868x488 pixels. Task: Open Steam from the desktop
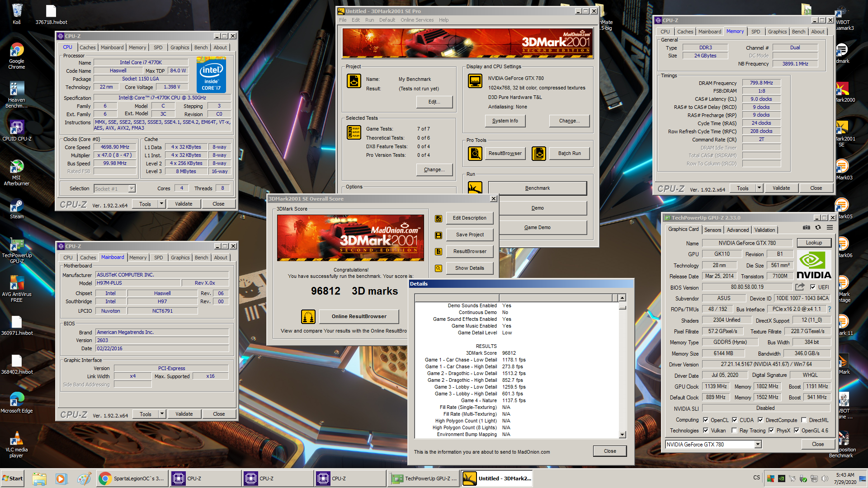coord(17,209)
